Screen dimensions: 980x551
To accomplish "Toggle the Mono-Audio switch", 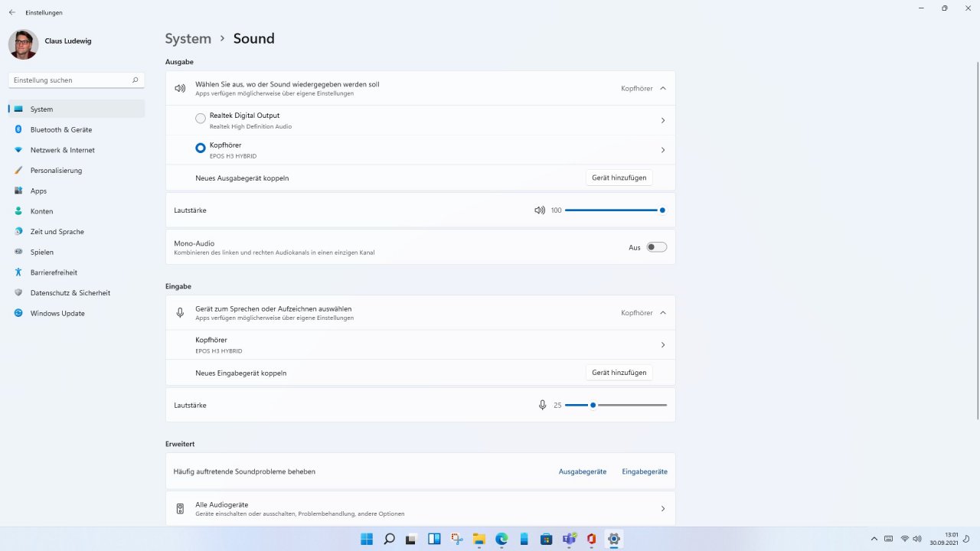I will (657, 247).
